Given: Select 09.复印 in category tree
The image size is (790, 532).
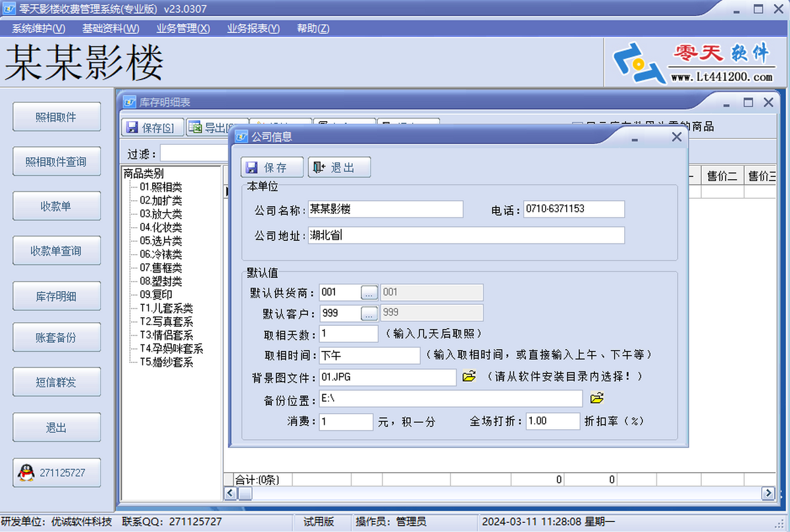Looking at the screenshot, I should point(155,294).
